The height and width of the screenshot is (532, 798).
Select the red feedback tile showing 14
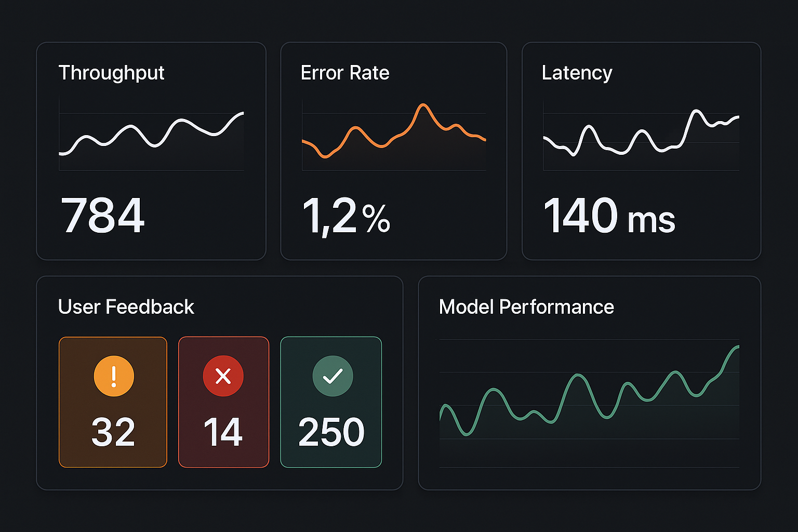(x=224, y=402)
